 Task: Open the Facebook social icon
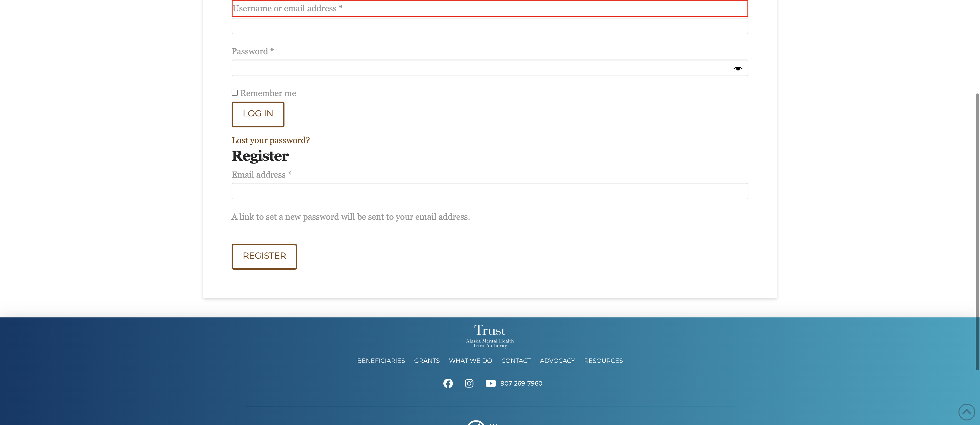[448, 383]
